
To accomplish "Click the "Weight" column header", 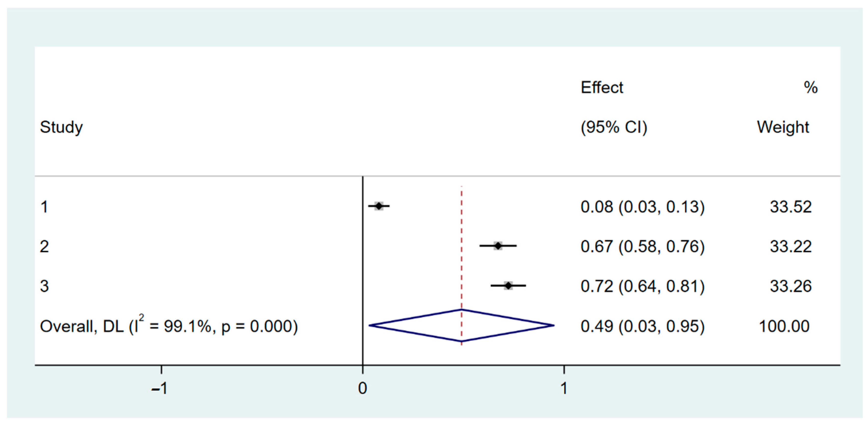I will (783, 127).
